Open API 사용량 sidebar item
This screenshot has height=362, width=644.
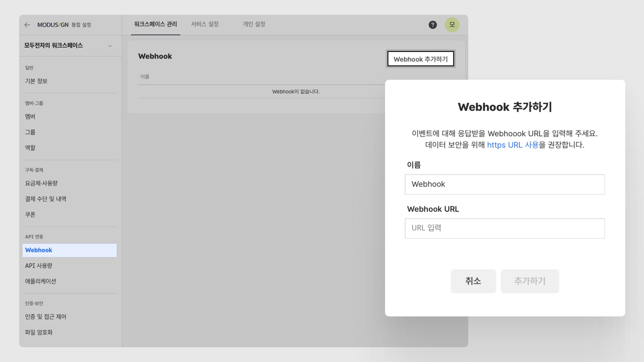pyautogui.click(x=39, y=266)
